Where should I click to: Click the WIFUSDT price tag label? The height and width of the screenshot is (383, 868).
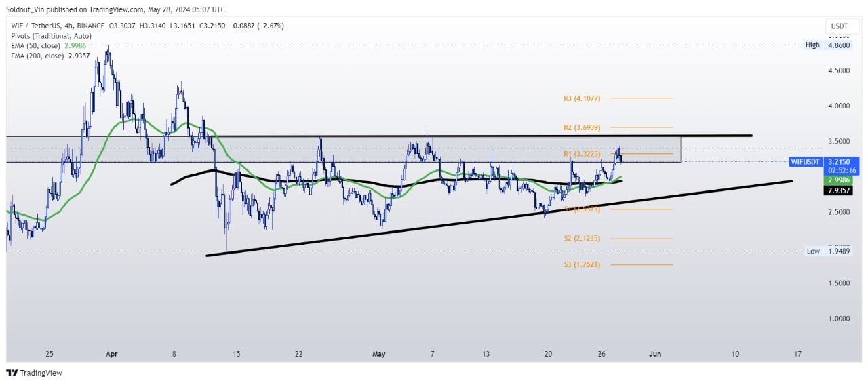coord(806,162)
